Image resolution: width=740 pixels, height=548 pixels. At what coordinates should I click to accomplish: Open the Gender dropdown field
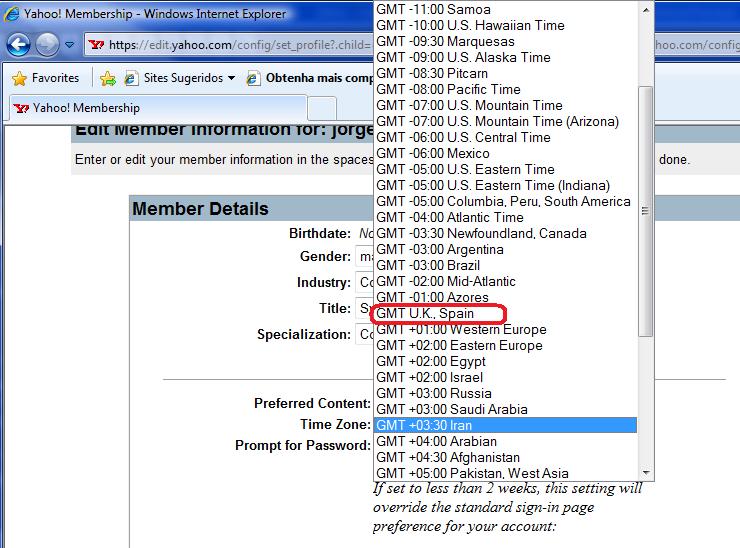point(365,257)
